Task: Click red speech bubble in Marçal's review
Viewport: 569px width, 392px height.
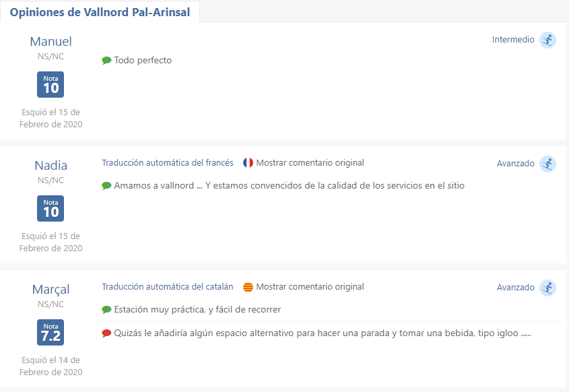Action: tap(106, 333)
